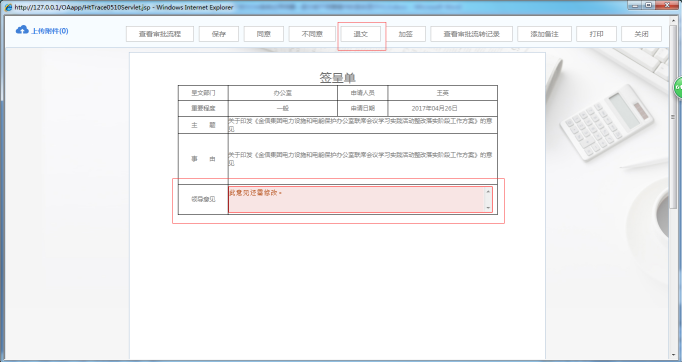Screen dimensions: 682x362
Task: Click the 加签 button
Action: point(405,34)
